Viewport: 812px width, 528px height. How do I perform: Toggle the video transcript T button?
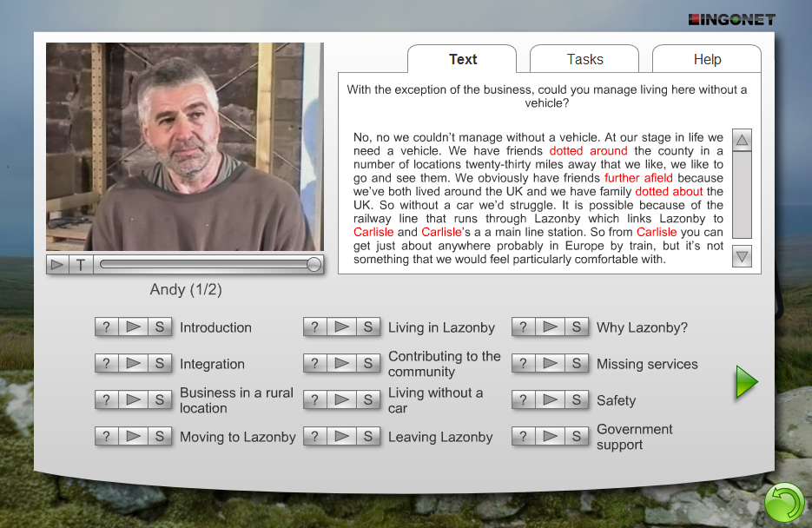coord(81,265)
